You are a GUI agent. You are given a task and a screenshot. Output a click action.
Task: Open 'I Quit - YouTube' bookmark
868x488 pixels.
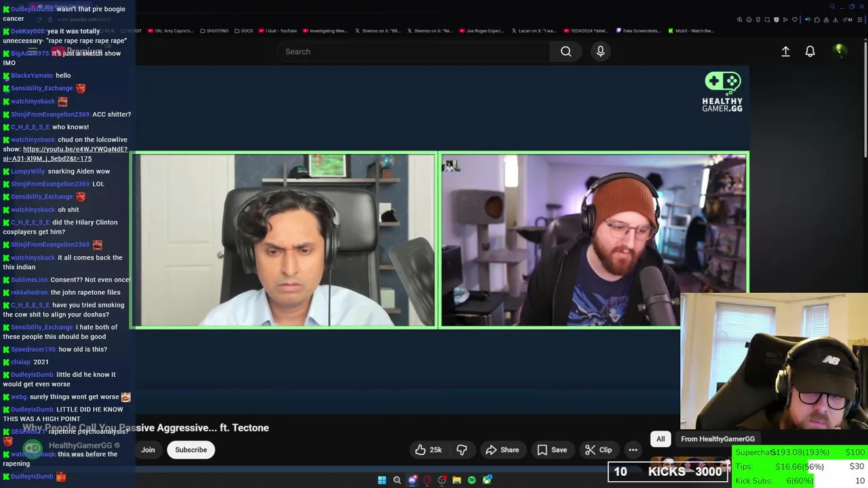point(277,30)
